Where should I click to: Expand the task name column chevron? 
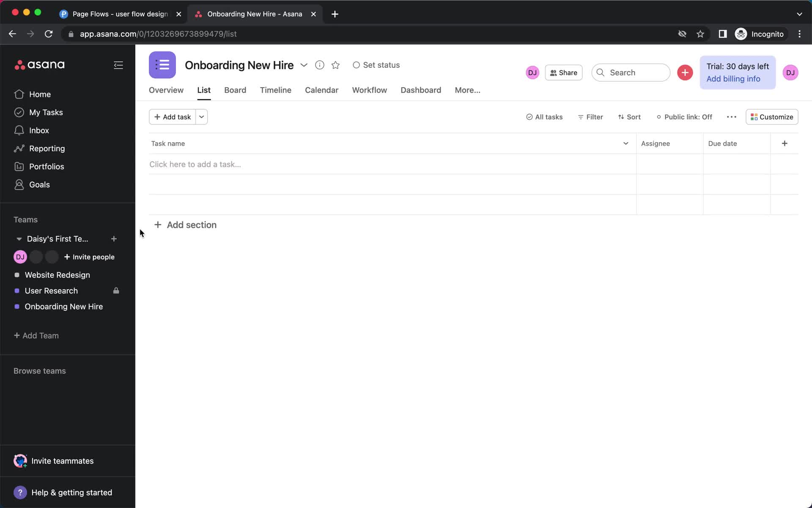coord(625,144)
